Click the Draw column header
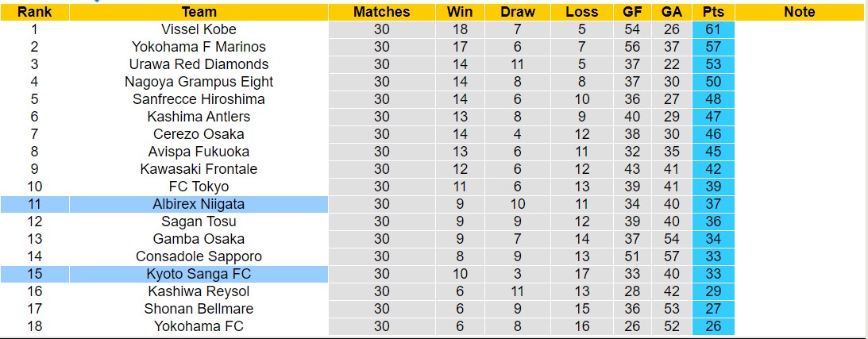 (x=518, y=12)
